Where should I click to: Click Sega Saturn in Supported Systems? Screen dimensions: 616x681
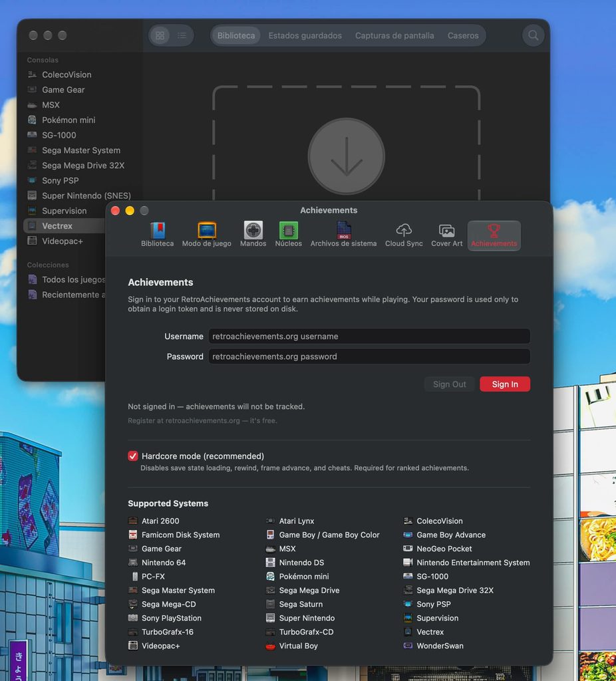point(294,604)
